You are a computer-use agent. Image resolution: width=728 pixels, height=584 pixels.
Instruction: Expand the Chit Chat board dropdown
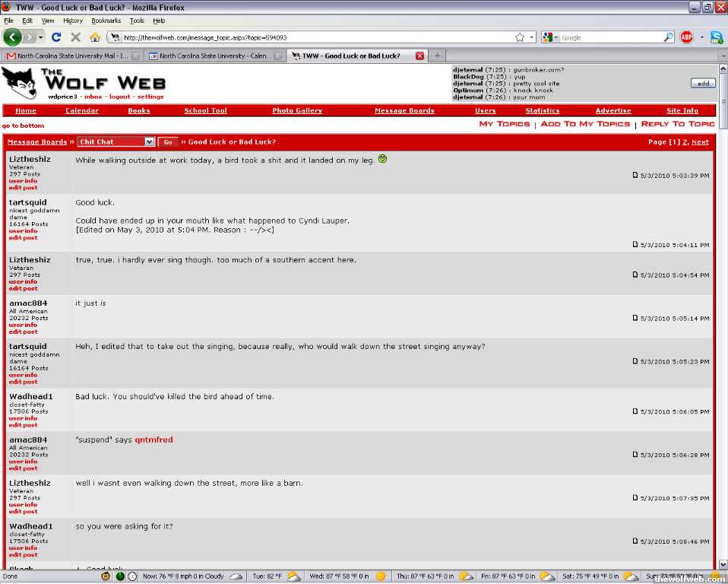click(x=149, y=141)
